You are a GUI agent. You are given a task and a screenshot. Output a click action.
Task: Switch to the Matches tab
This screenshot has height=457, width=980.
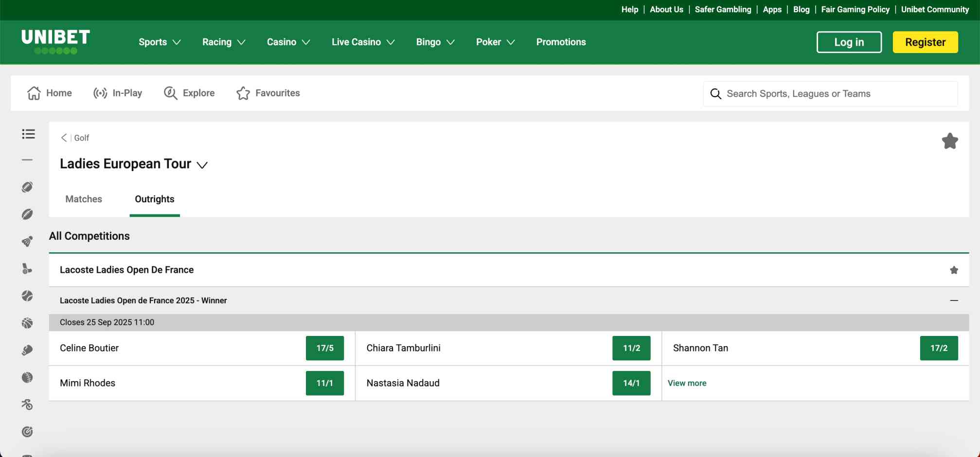click(83, 199)
